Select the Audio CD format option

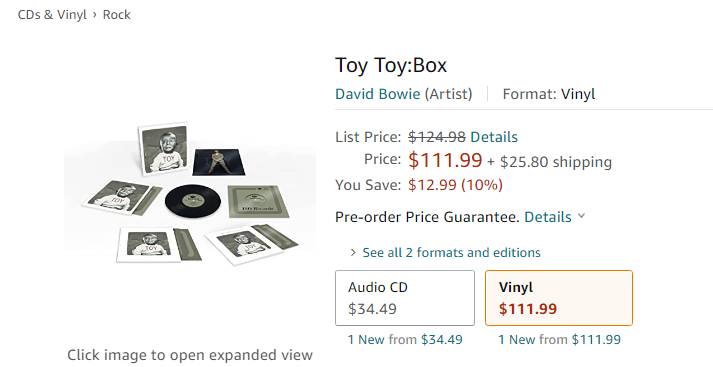coord(405,298)
